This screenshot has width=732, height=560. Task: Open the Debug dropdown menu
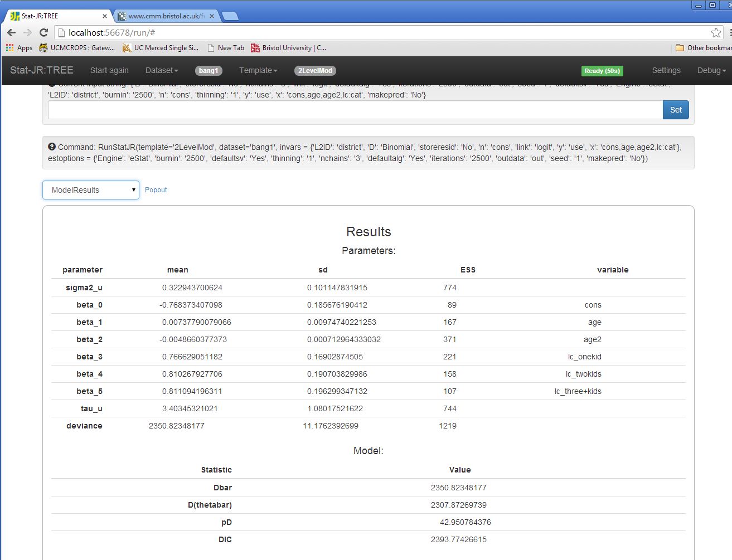pyautogui.click(x=711, y=71)
